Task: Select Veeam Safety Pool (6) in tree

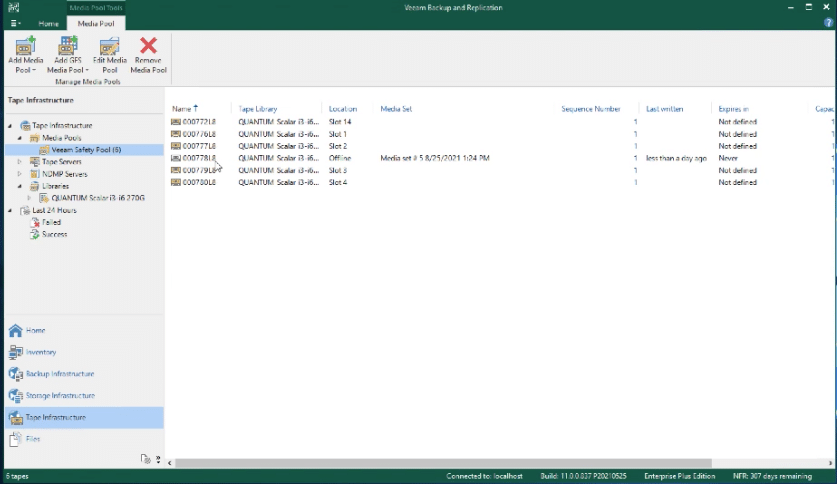Action: click(x=86, y=150)
